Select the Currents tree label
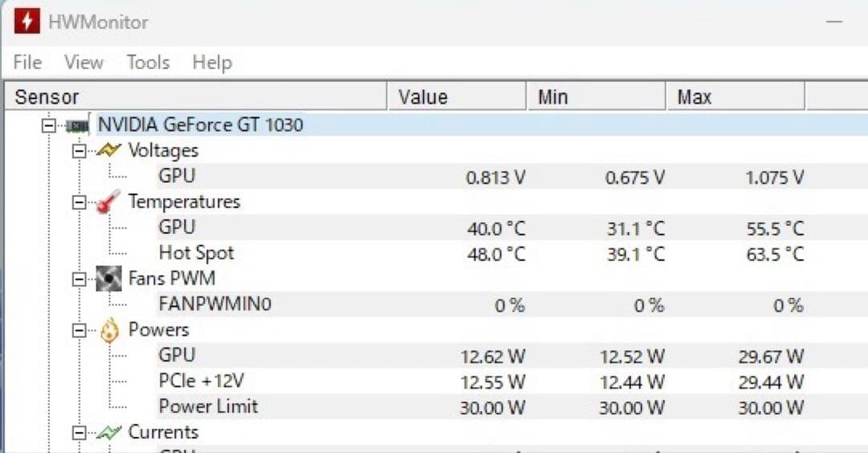The image size is (868, 453). 163,432
